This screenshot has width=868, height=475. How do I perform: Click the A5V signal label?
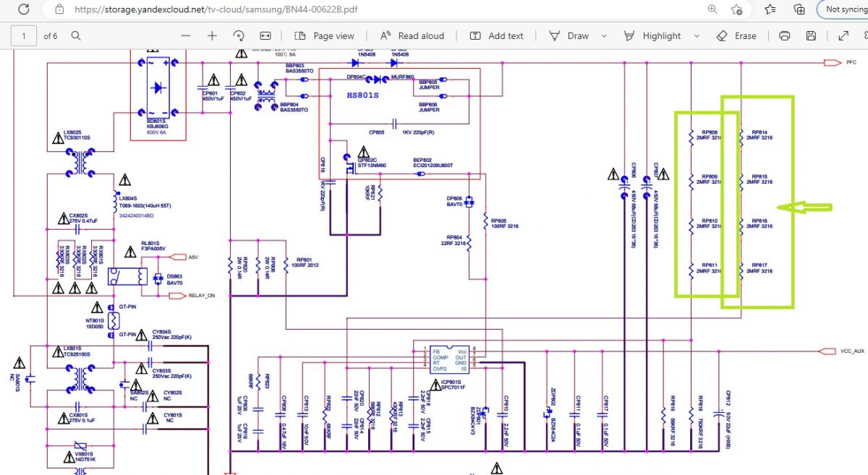click(192, 257)
